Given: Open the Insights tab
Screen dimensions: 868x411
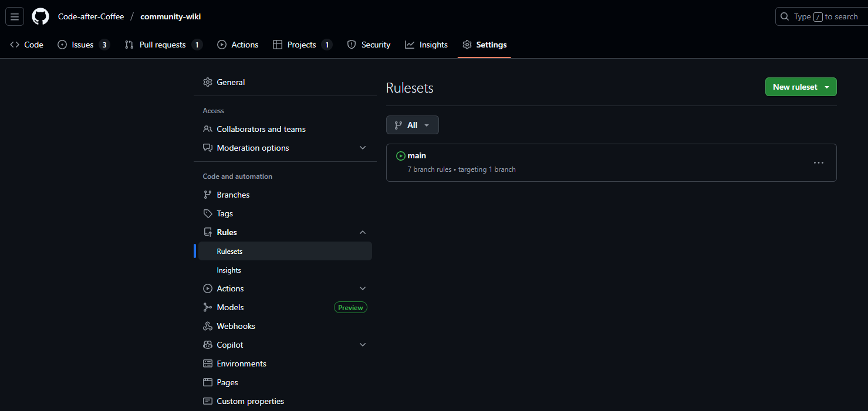Looking at the screenshot, I should 433,44.
